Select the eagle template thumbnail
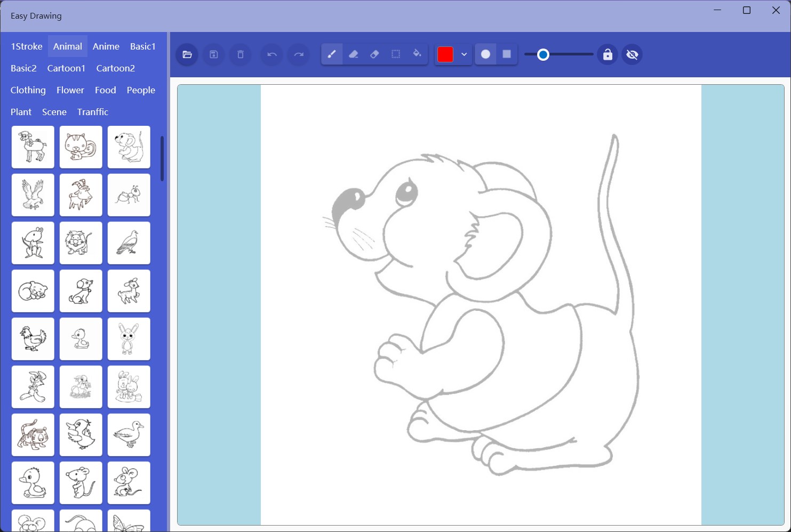Viewport: 791px width, 532px height. tap(33, 195)
